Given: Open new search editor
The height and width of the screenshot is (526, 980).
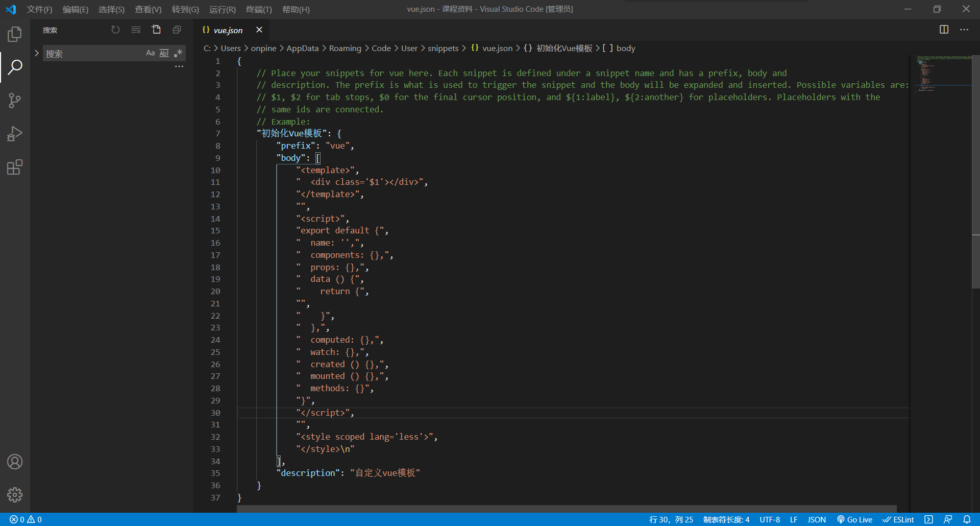Looking at the screenshot, I should [x=156, y=30].
